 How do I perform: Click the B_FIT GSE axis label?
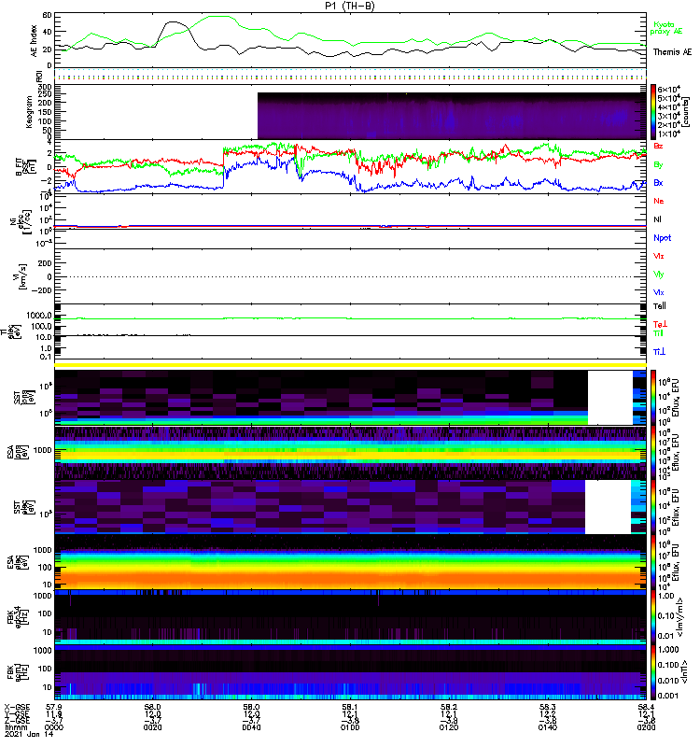tap(24, 167)
